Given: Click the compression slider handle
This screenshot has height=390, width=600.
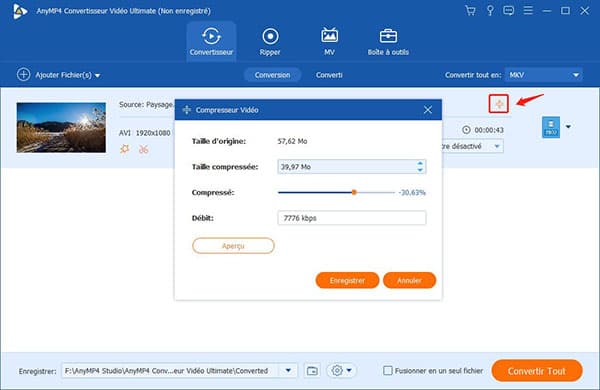Looking at the screenshot, I should (354, 193).
